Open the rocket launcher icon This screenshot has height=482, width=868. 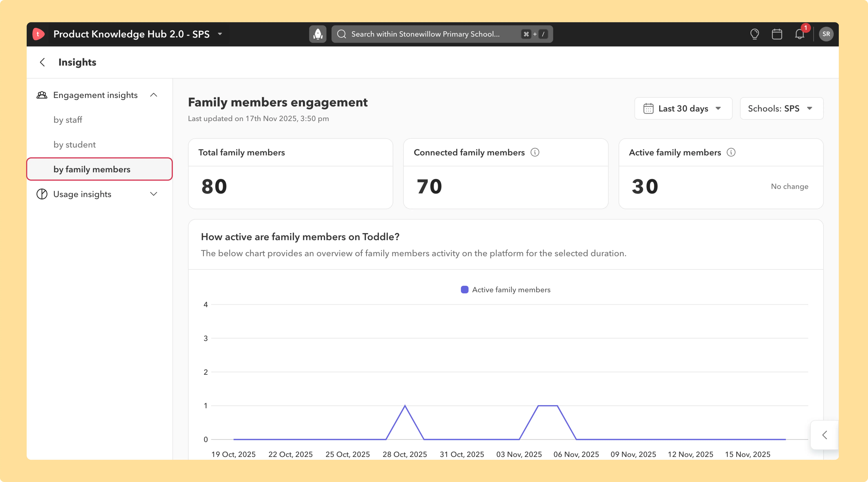pyautogui.click(x=318, y=34)
